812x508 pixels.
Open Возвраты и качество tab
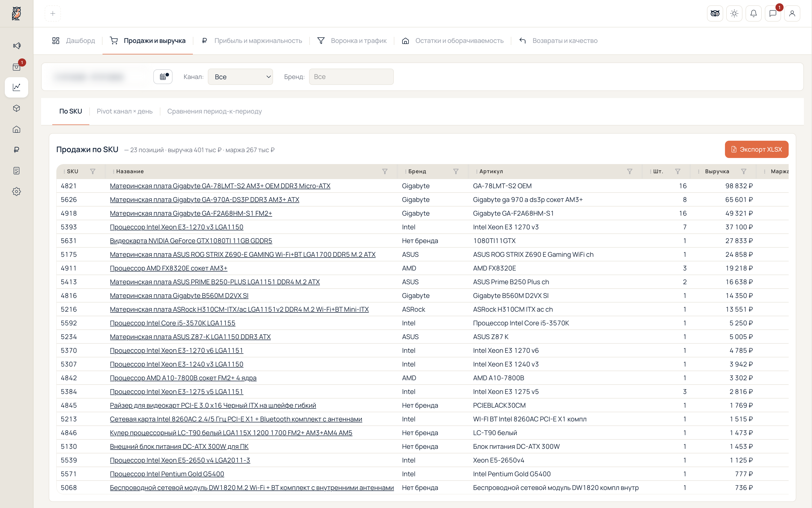pyautogui.click(x=558, y=41)
